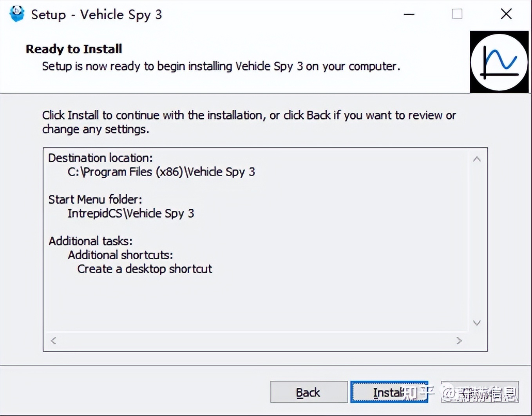Maximize the Setup window
This screenshot has width=532, height=416.
(457, 14)
